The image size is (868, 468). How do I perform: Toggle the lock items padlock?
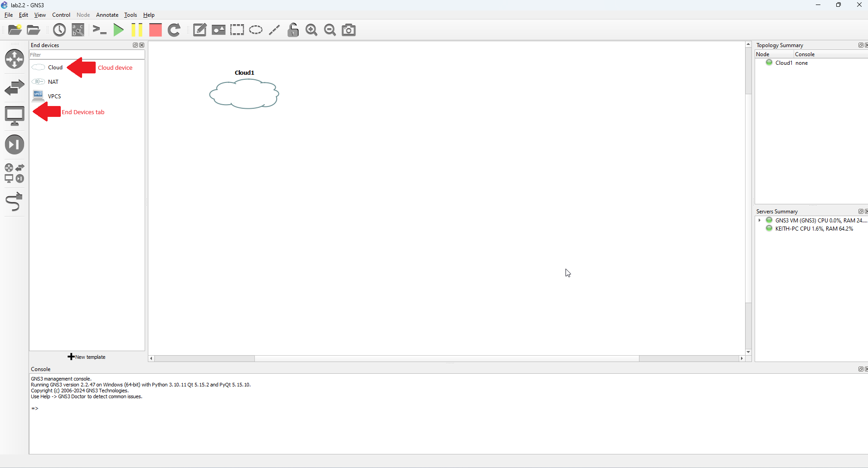click(293, 30)
